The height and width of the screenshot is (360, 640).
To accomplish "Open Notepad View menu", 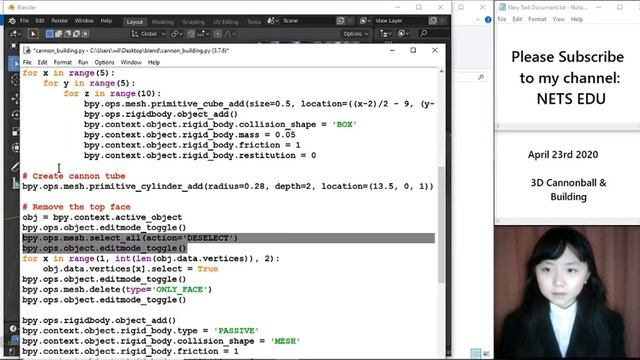I will point(558,19).
